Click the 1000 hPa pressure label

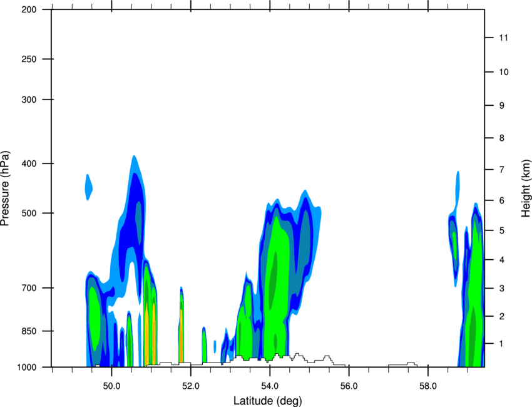coord(26,368)
